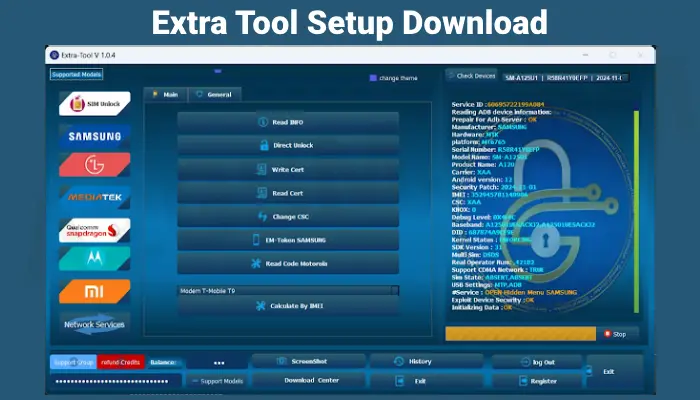
Task: Select the Motorola brand logo
Action: 95,258
